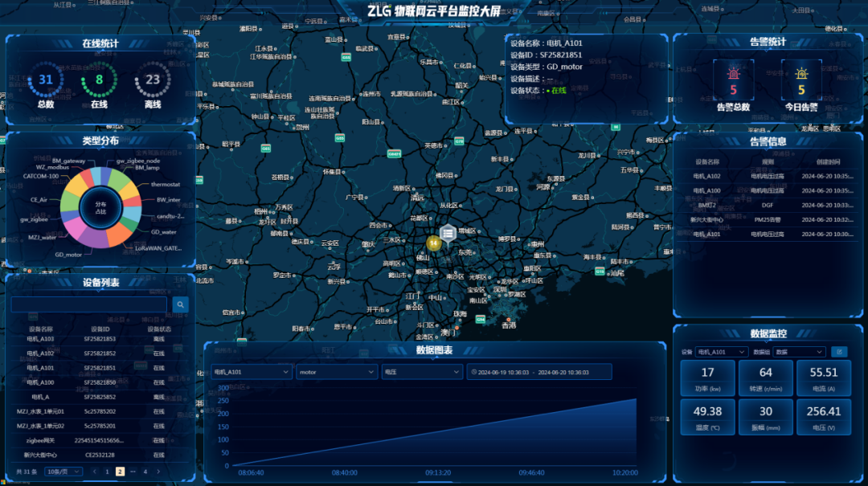Image resolution: width=868 pixels, height=486 pixels.
Task: Open the 10条/页 page size dropdown
Action: pos(63,472)
